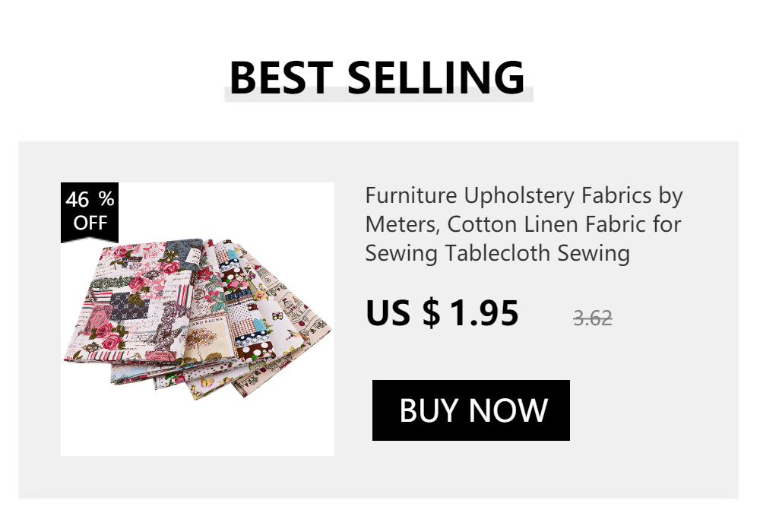760x532 pixels.
Task: Click the OFF text in the discount badge
Action: 90,223
